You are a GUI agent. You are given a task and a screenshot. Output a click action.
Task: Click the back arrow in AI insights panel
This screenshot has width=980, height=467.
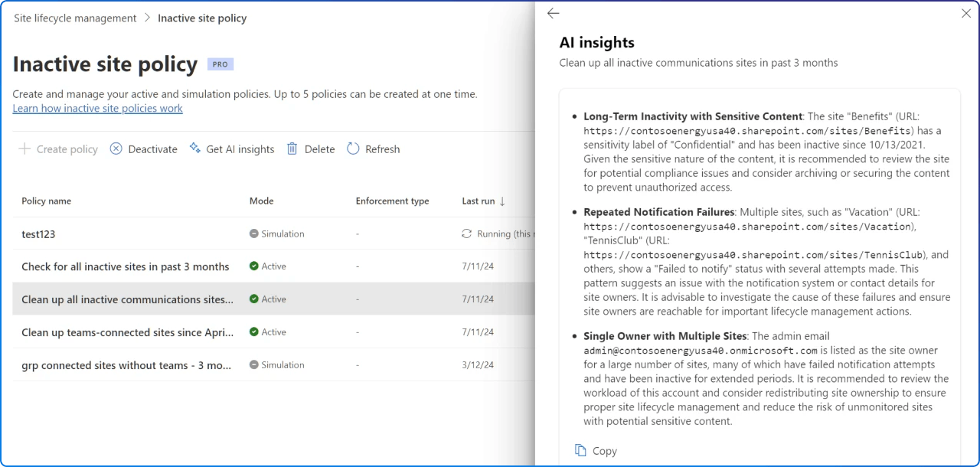pos(553,13)
